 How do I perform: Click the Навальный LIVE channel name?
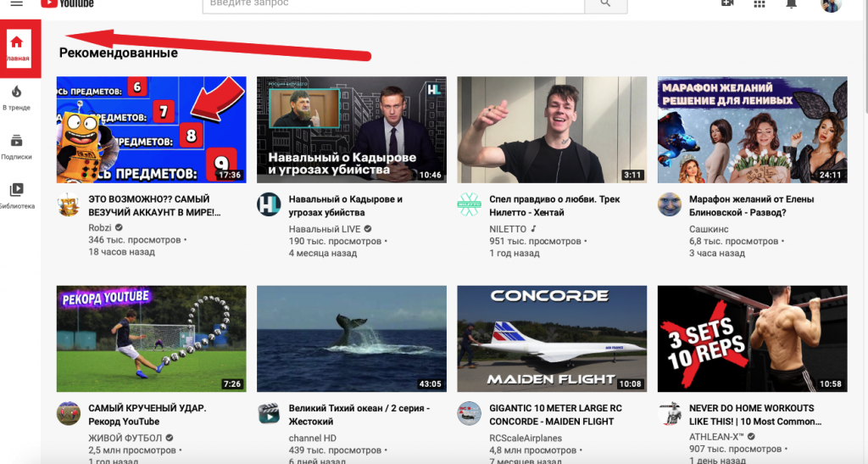click(x=325, y=229)
